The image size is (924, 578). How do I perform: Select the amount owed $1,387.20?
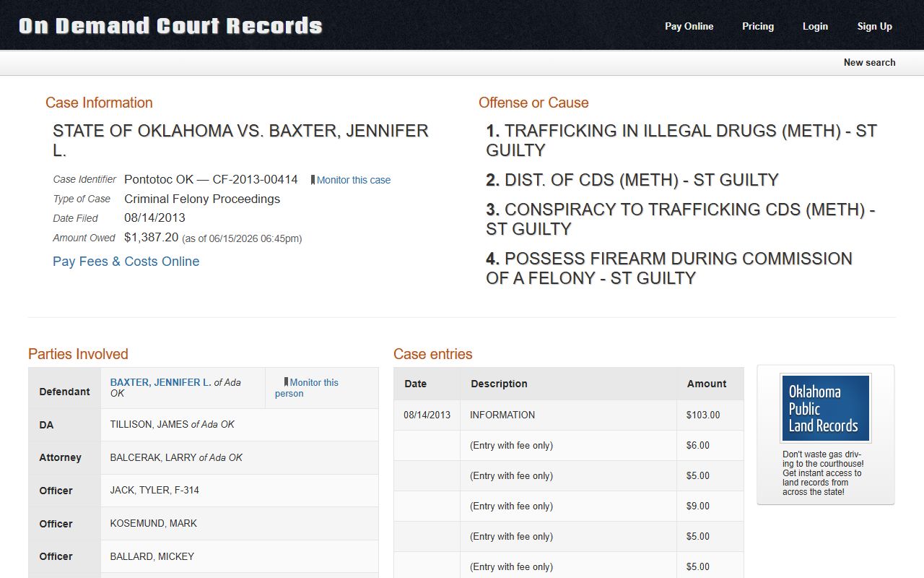pos(151,237)
